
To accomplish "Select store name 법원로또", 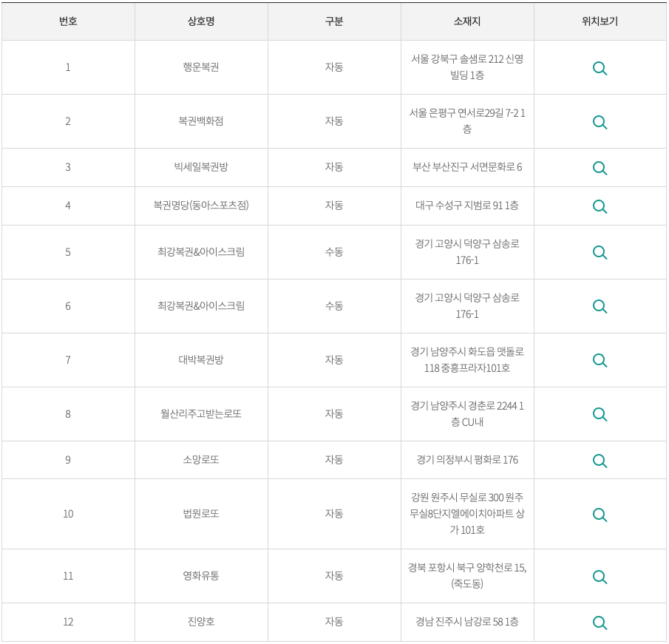I will [x=201, y=514].
